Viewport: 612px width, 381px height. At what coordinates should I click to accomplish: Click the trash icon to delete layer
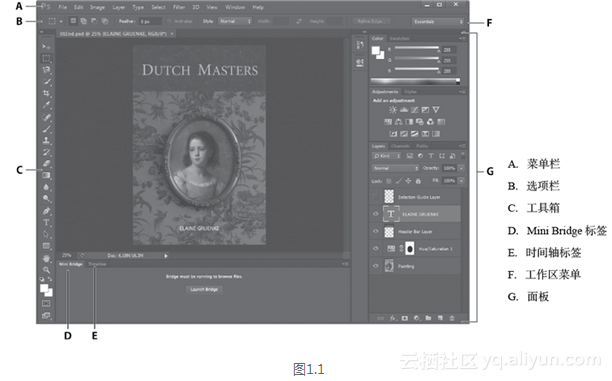(452, 318)
